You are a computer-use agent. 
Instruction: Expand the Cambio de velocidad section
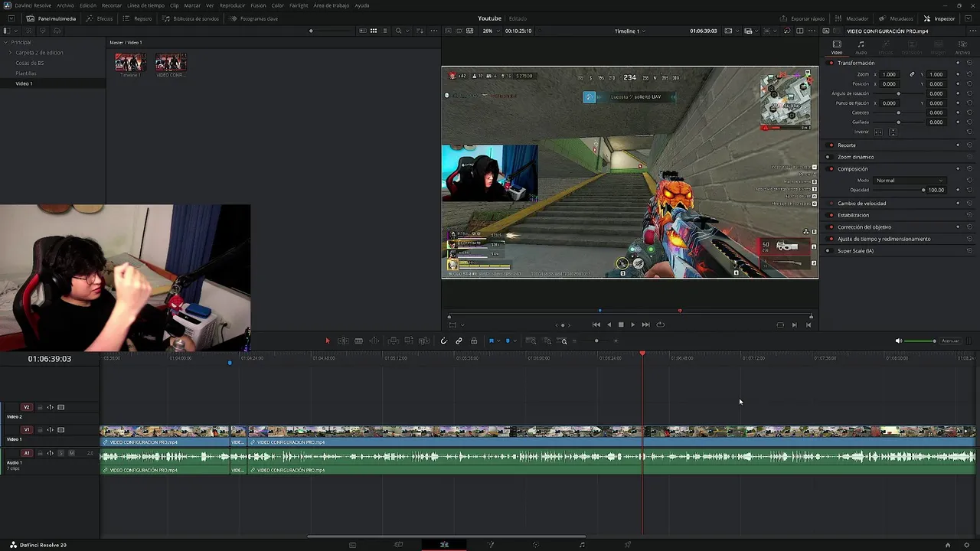861,204
